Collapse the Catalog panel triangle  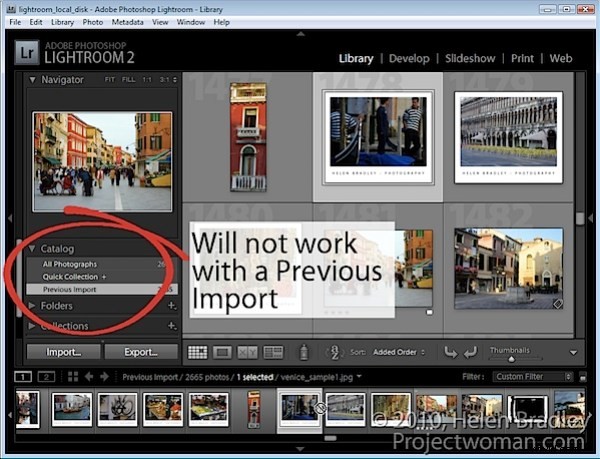(32, 249)
